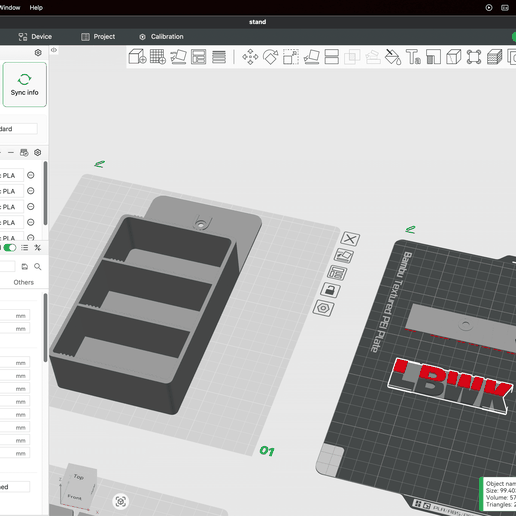Open the Window menu
The width and height of the screenshot is (516, 516).
click(x=10, y=7)
